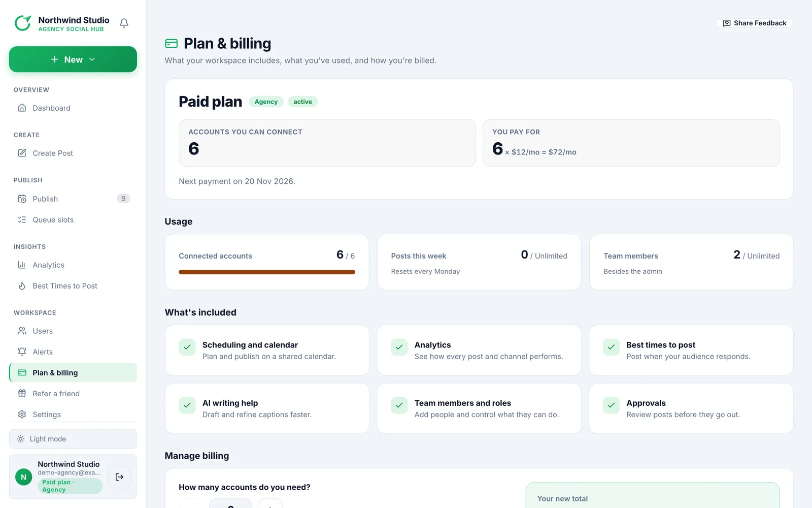This screenshot has width=812, height=508.
Task: Click the plus icon in New button
Action: (55, 59)
